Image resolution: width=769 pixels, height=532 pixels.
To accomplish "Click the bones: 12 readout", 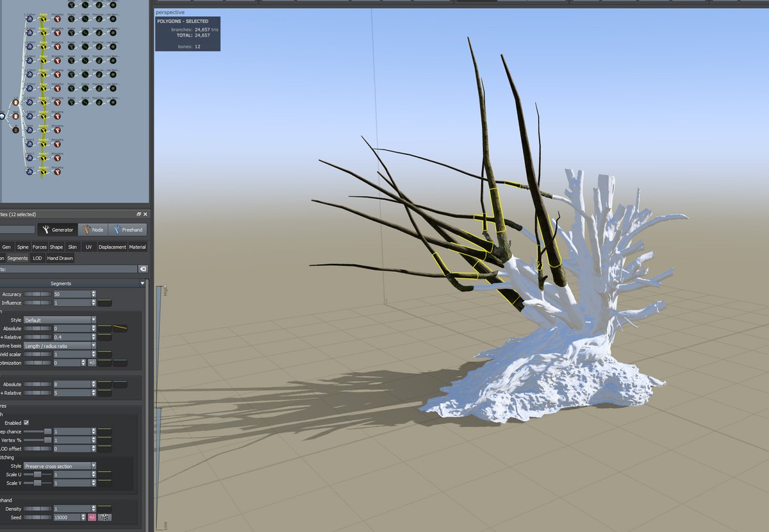I will click(x=189, y=46).
